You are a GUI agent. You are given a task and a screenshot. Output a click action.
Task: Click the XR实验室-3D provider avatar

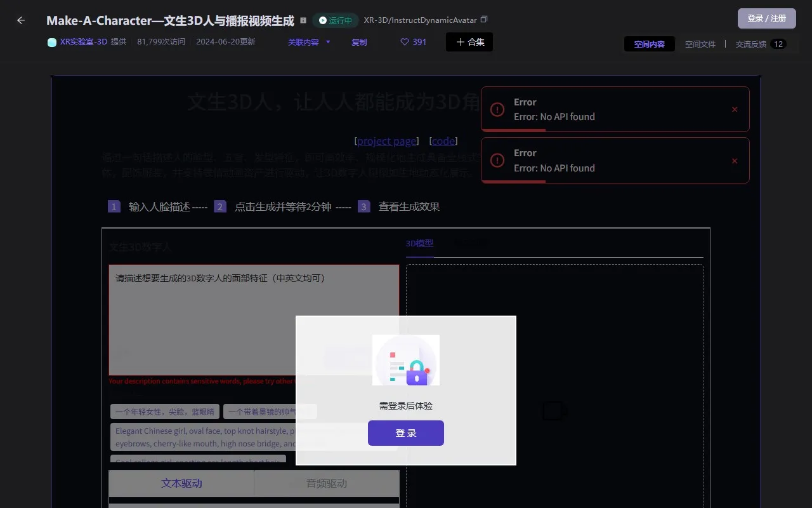point(51,42)
